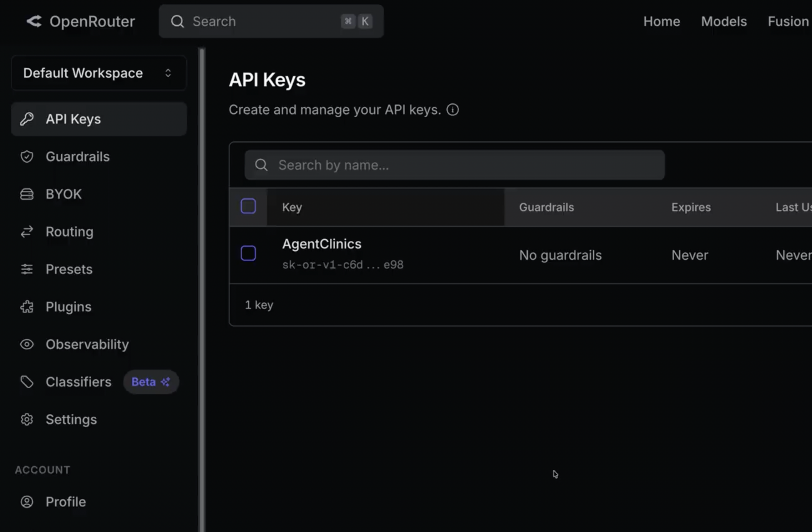Click the Home link in top navigation
The image size is (812, 532).
click(662, 22)
